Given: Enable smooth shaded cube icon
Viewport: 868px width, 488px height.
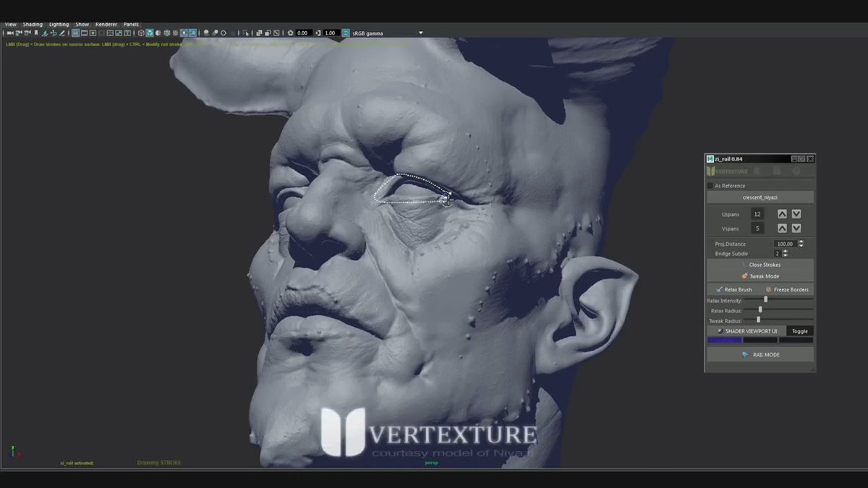Looking at the screenshot, I should [x=150, y=33].
